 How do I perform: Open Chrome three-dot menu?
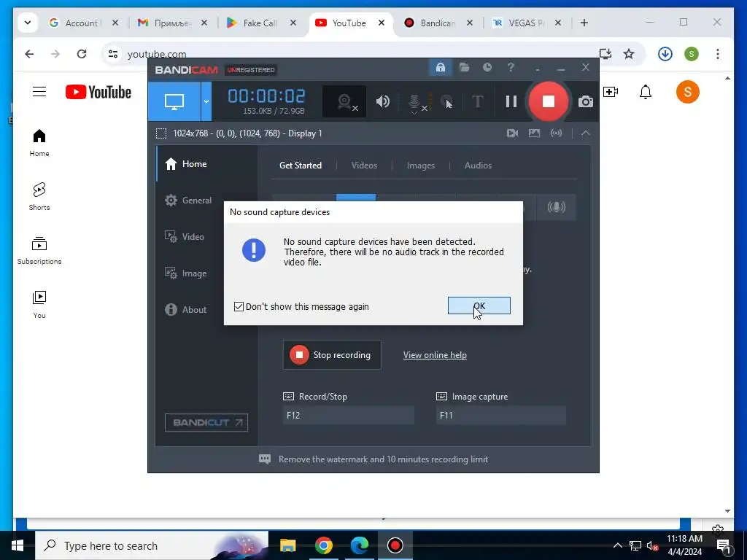[718, 54]
